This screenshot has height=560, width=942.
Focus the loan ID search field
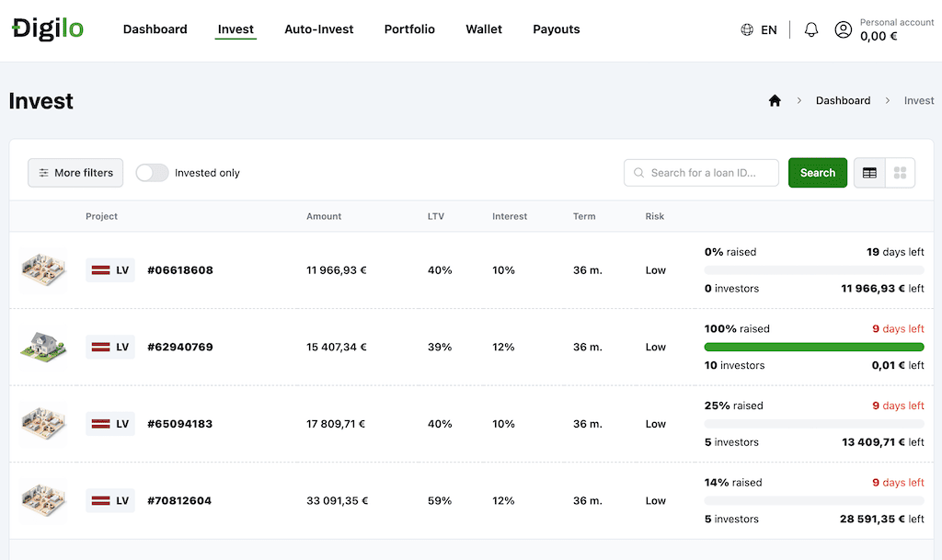(x=701, y=173)
